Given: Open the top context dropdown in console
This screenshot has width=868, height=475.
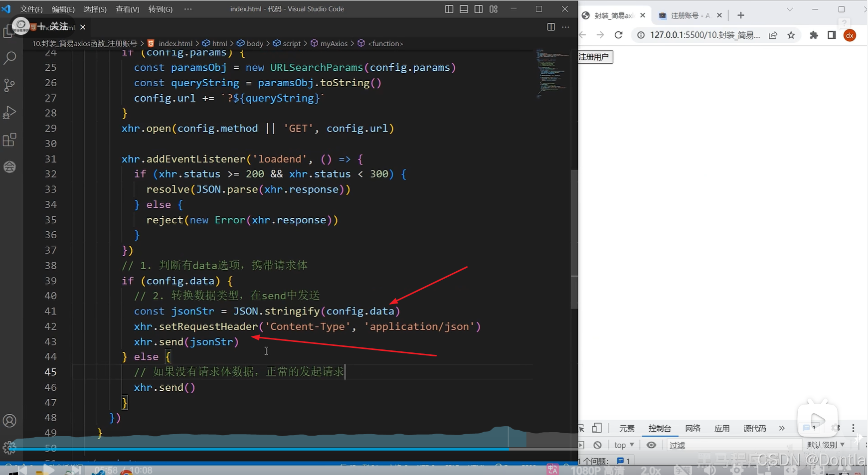Looking at the screenshot, I should point(624,445).
